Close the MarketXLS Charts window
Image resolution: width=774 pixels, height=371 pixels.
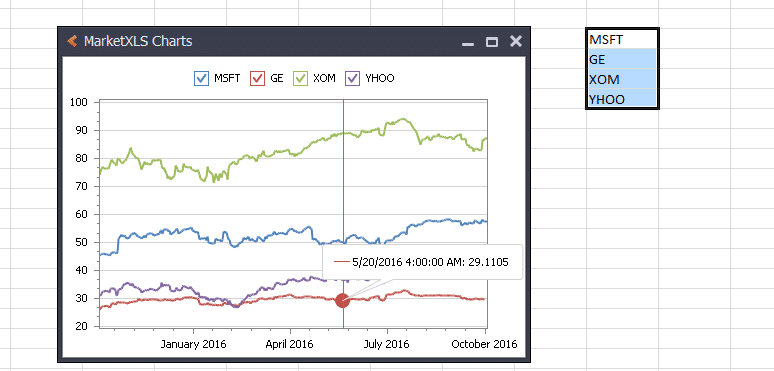(x=516, y=41)
